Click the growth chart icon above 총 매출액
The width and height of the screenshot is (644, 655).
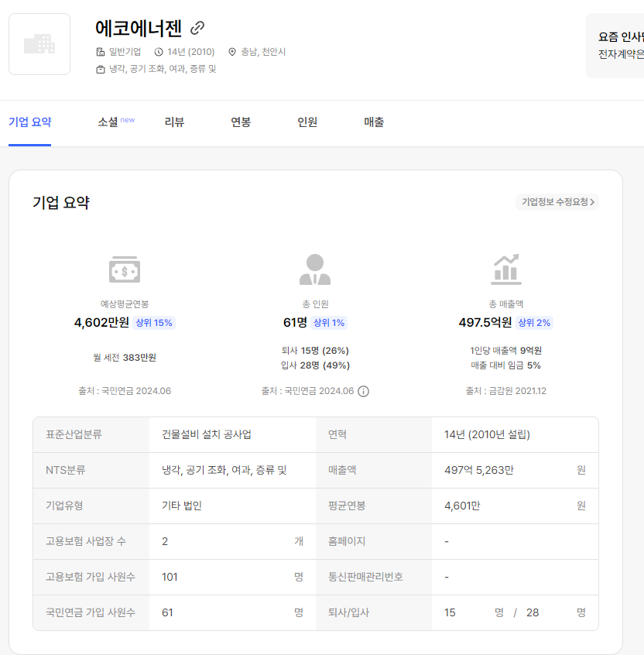coord(505,269)
